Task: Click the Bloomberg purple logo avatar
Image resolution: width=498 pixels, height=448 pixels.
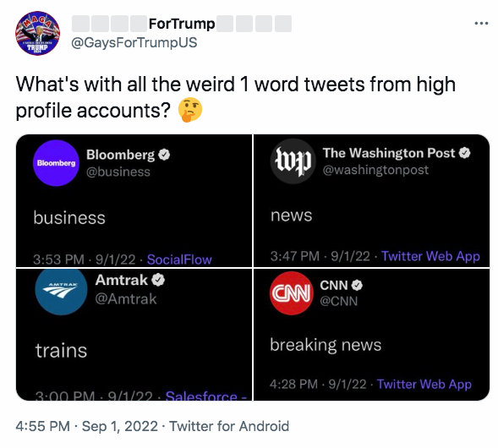Action: point(56,163)
